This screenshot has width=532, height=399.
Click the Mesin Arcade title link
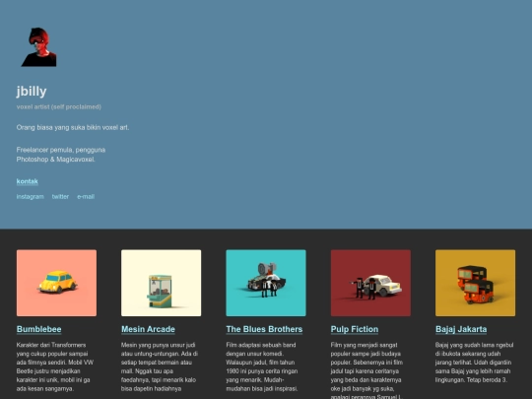click(148, 329)
